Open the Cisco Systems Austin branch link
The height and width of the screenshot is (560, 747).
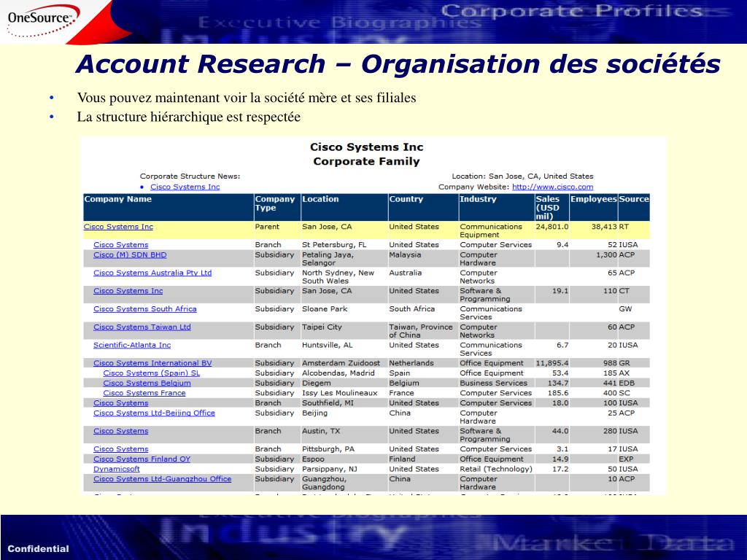120,431
